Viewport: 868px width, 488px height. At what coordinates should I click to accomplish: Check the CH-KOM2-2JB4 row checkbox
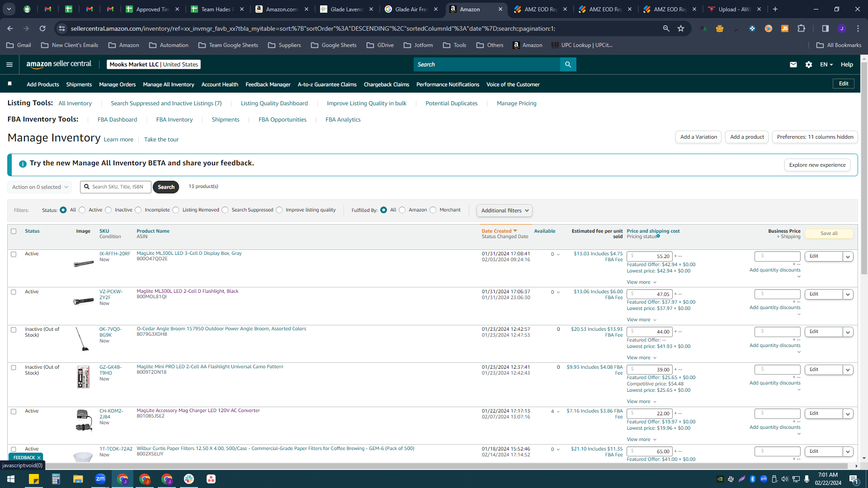coord(14,412)
